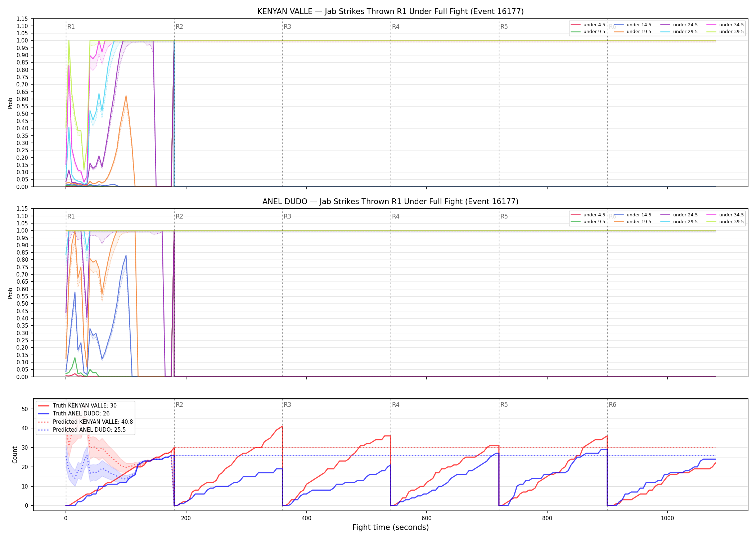The width and height of the screenshot is (756, 540).
Task: Click the R4 marker in Anel Dudo chart
Action: click(x=396, y=216)
